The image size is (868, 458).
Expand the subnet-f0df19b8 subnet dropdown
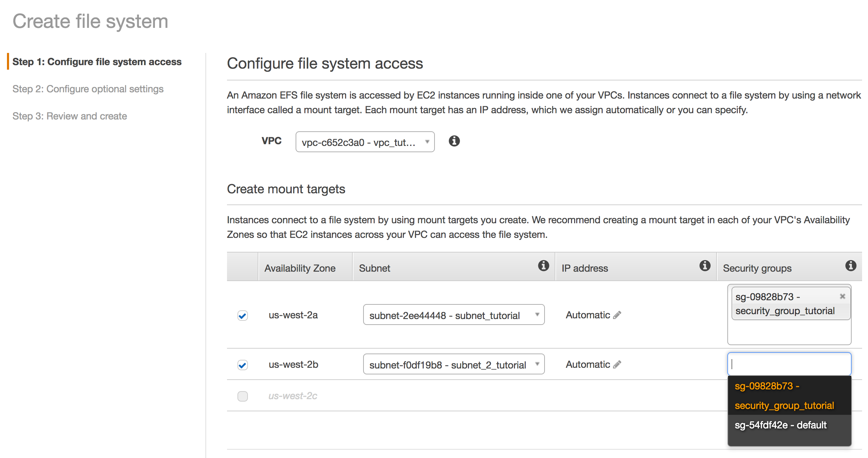click(x=454, y=365)
